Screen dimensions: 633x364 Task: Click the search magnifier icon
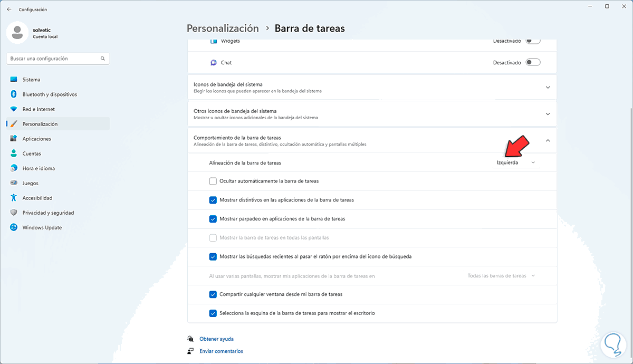click(x=102, y=59)
